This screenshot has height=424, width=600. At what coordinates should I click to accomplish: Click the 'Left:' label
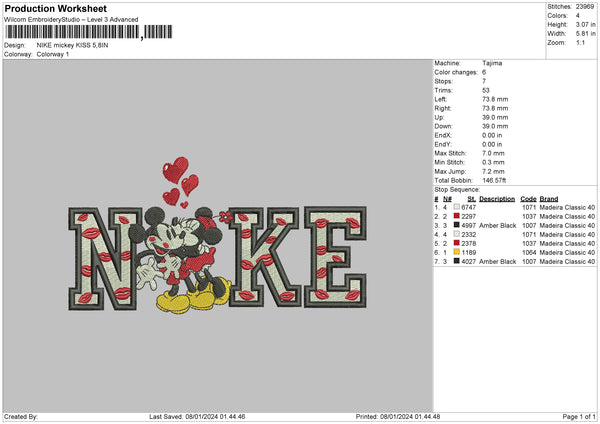click(440, 99)
